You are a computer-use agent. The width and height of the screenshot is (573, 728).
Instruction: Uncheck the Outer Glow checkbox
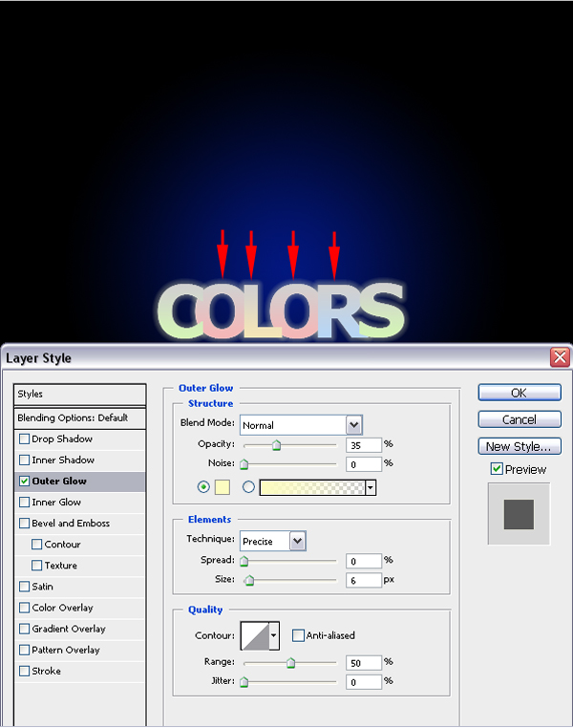(24, 481)
